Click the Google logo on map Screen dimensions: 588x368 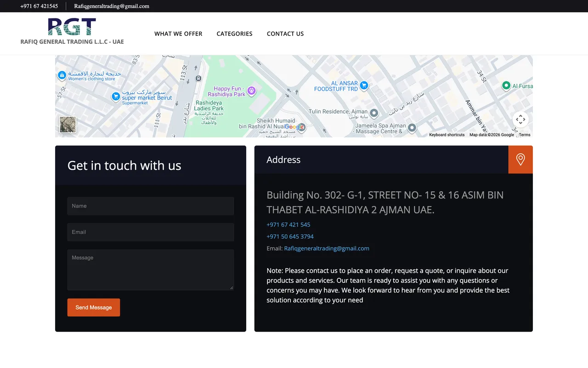click(294, 127)
